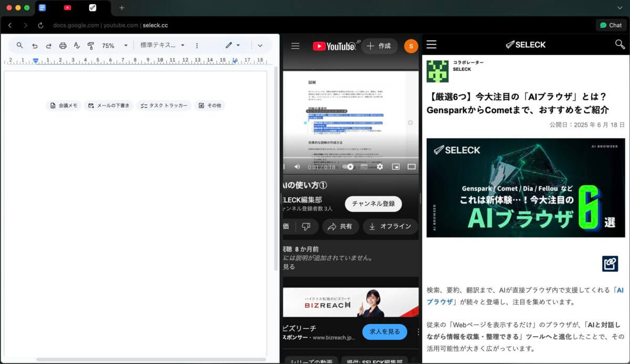Click the YouTube video progress bar
This screenshot has width=630, height=364.
click(351, 158)
